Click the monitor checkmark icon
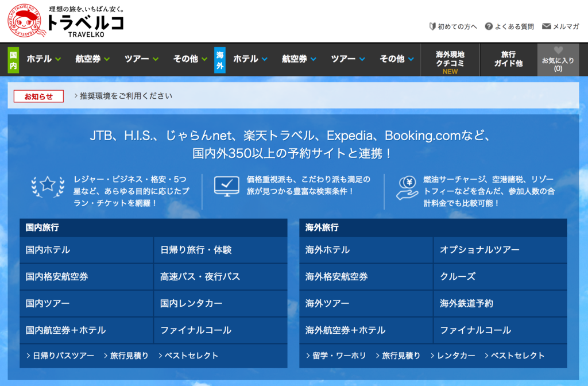588x386 pixels. (226, 186)
